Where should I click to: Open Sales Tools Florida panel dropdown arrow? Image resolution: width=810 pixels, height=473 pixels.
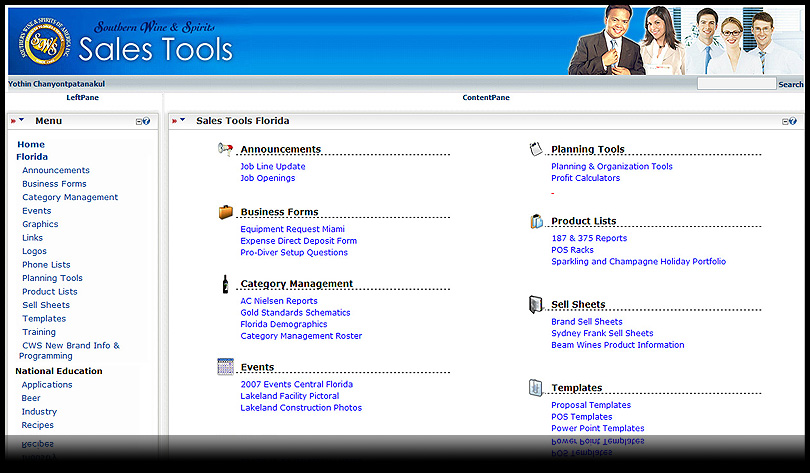[182, 120]
